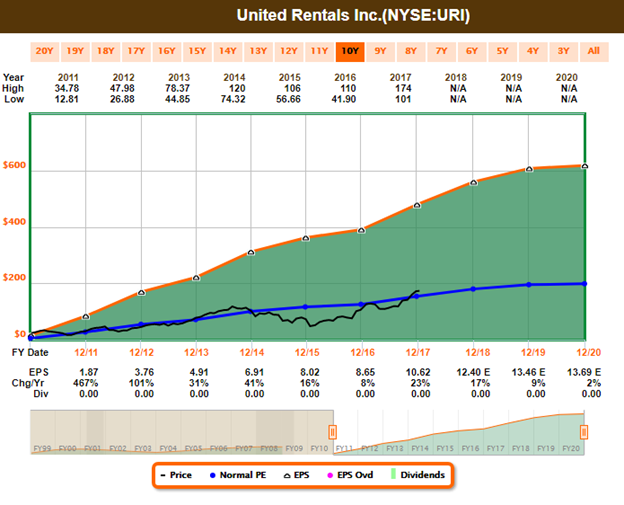Image resolution: width=624 pixels, height=505 pixels.
Task: Click the 12/20 FY date label
Action: (x=589, y=353)
